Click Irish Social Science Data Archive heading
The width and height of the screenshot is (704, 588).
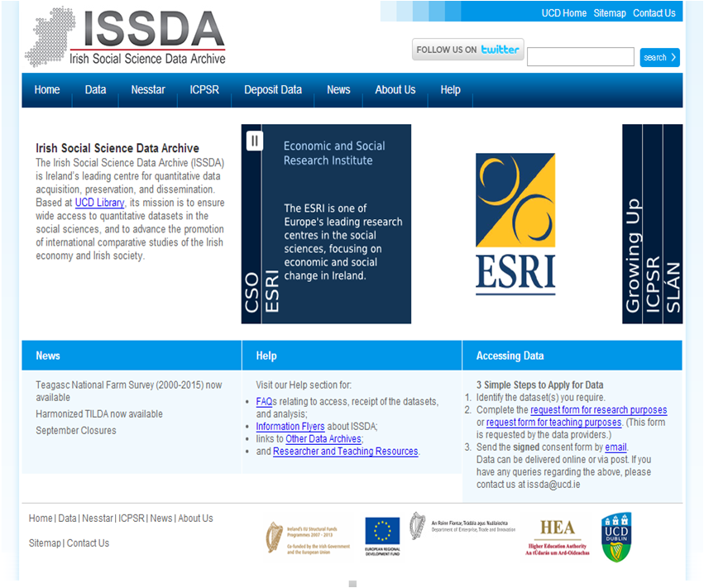coord(117,148)
